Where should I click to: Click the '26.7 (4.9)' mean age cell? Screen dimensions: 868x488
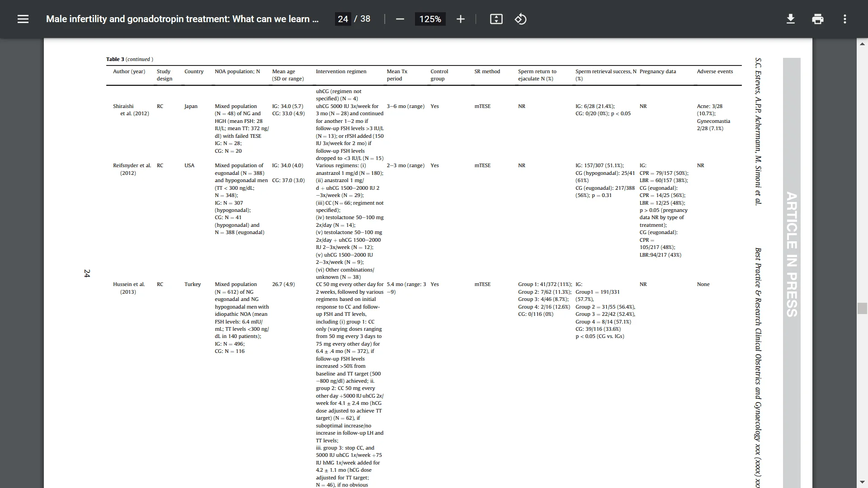point(283,284)
